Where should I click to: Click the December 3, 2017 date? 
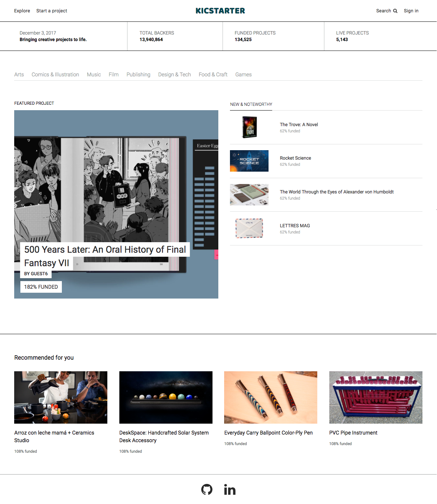pos(38,33)
